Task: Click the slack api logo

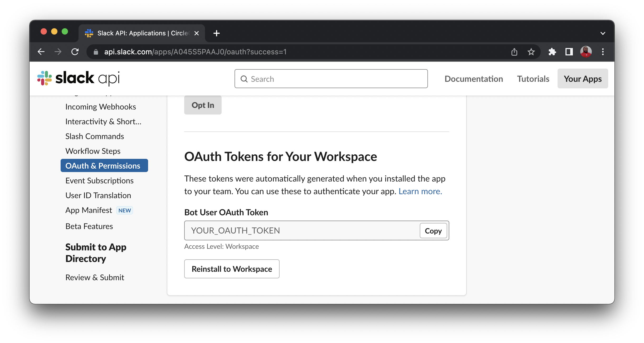Action: pos(79,78)
